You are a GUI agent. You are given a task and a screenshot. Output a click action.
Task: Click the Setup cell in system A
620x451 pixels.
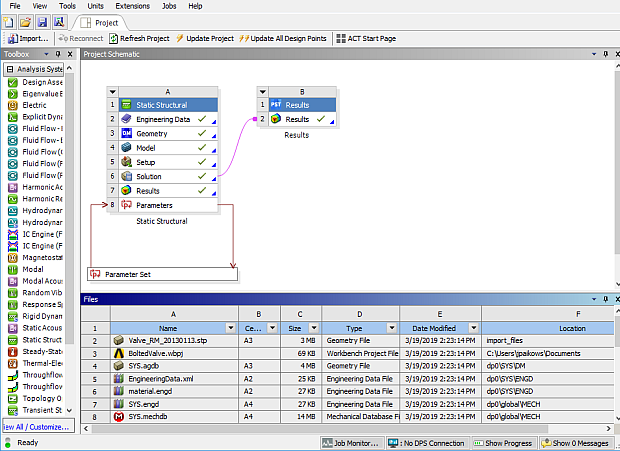tap(146, 162)
